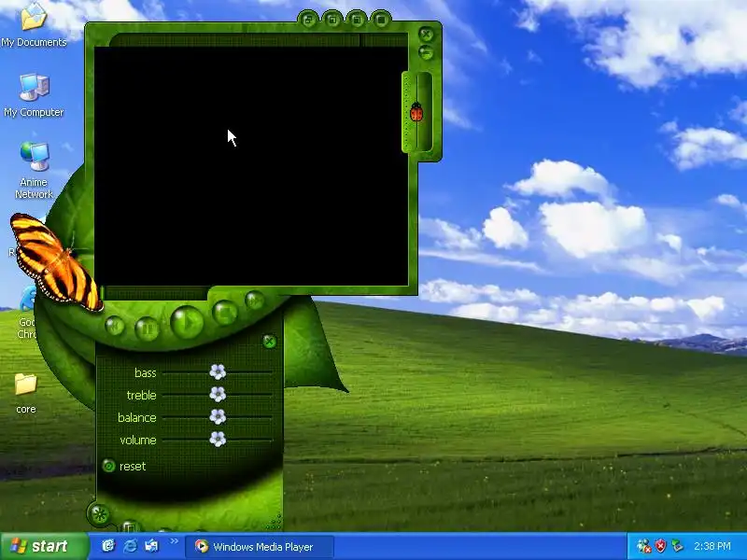Click the green-arrow tray icon before the clock
The image size is (747, 560).
(x=677, y=546)
